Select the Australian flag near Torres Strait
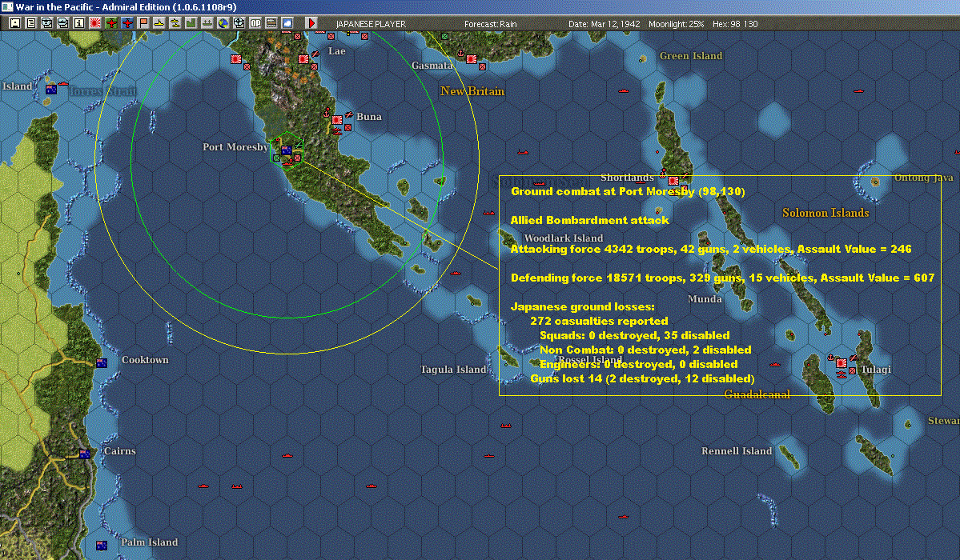This screenshot has width=960, height=560. click(x=51, y=90)
